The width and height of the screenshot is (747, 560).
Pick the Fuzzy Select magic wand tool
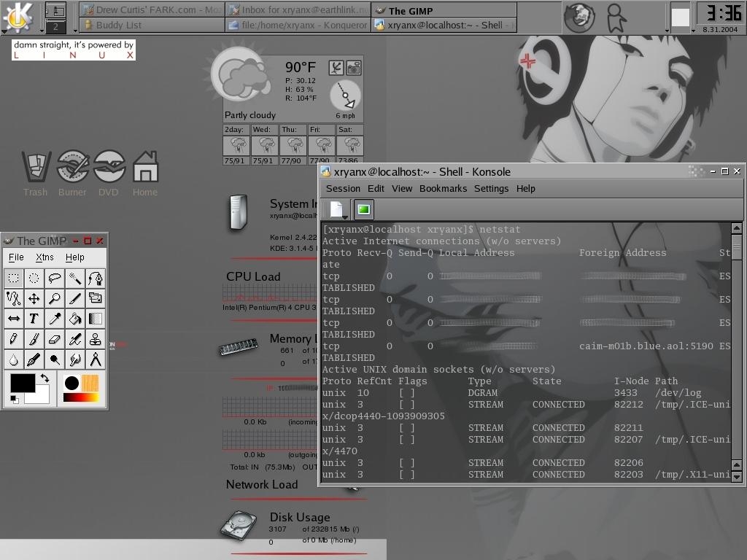(75, 278)
